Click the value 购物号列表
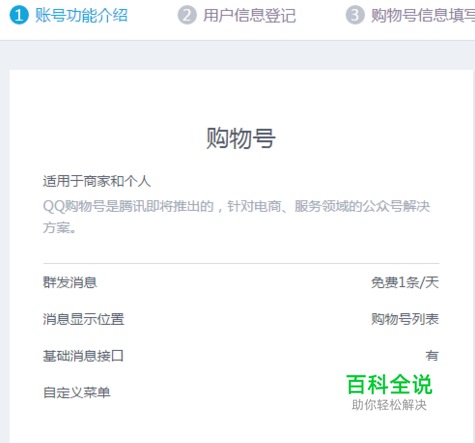 [405, 319]
